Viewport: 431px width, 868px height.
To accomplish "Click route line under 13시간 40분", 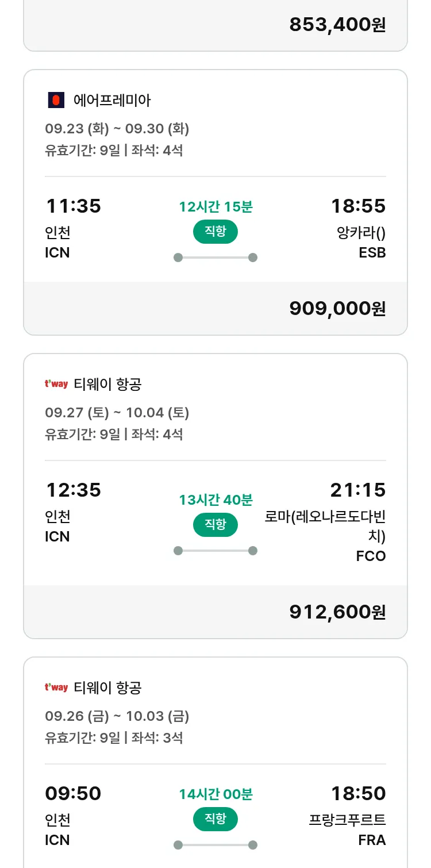I will 215,551.
